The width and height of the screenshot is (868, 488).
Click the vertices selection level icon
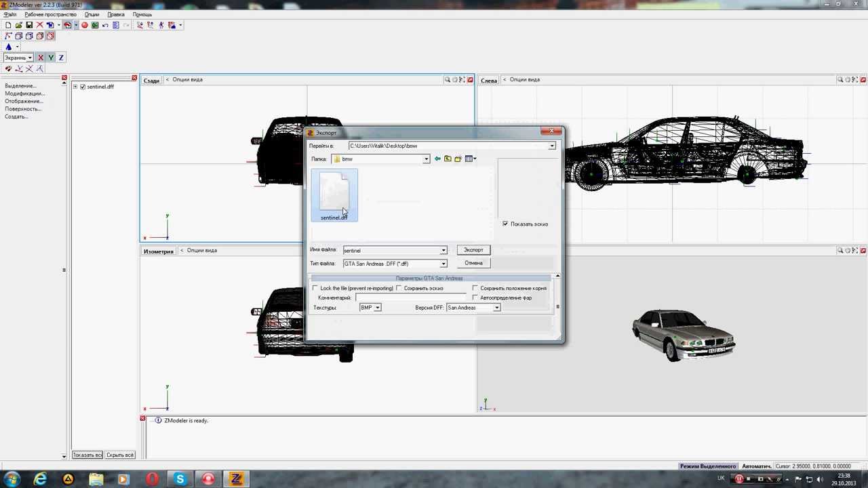click(x=8, y=36)
